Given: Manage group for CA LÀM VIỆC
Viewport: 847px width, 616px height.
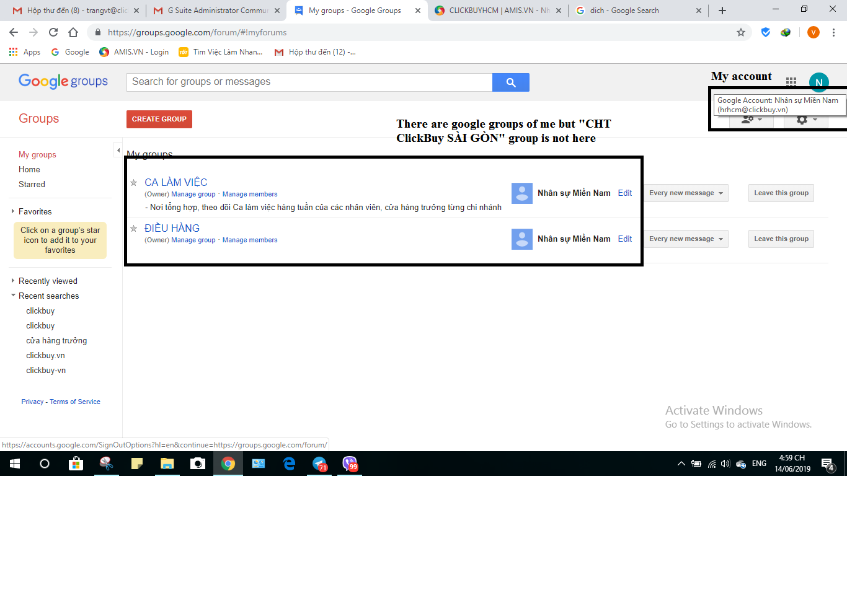Looking at the screenshot, I should [x=193, y=195].
